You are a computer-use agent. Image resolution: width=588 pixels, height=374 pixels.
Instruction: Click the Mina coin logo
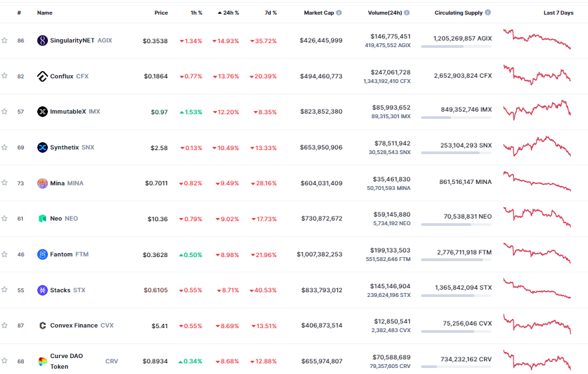point(43,183)
